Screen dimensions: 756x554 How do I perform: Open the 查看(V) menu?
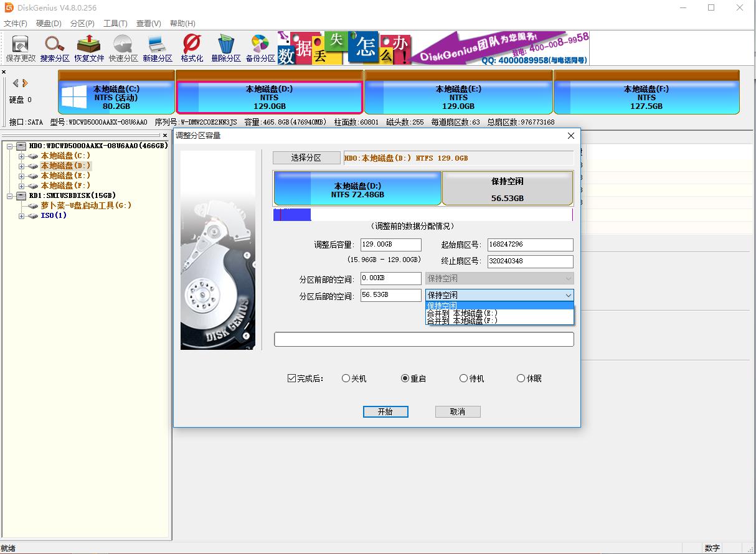[148, 23]
